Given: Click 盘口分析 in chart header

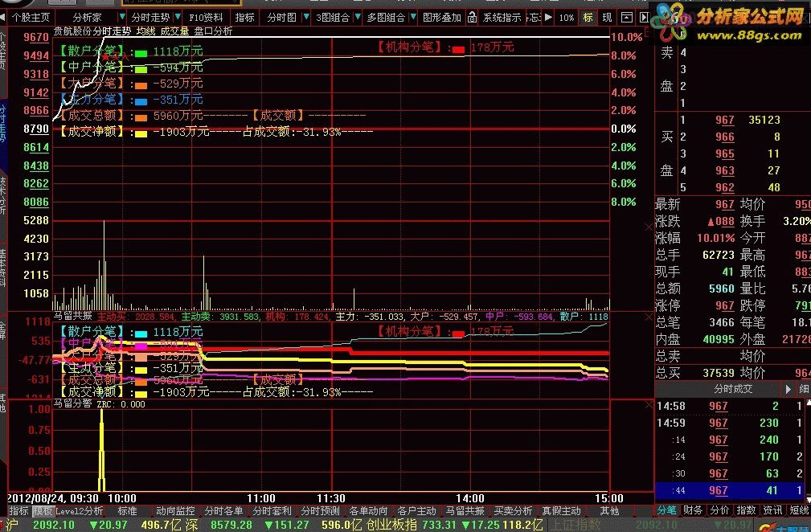Looking at the screenshot, I should tap(213, 31).
